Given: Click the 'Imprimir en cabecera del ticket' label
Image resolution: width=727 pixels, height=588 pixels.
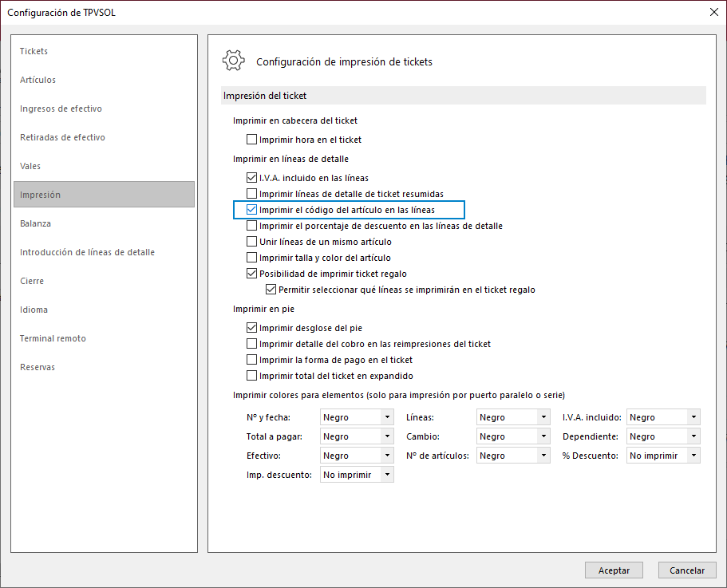Looking at the screenshot, I should [x=295, y=120].
